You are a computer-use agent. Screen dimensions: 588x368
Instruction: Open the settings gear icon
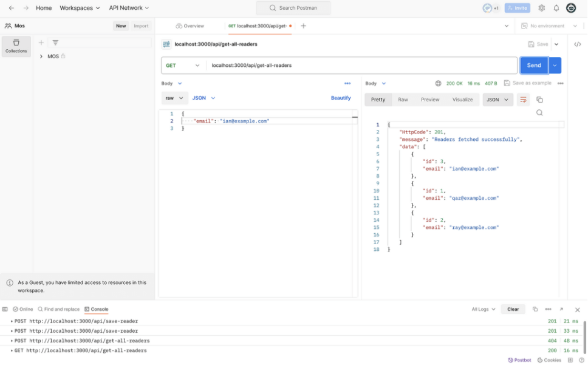(541, 8)
